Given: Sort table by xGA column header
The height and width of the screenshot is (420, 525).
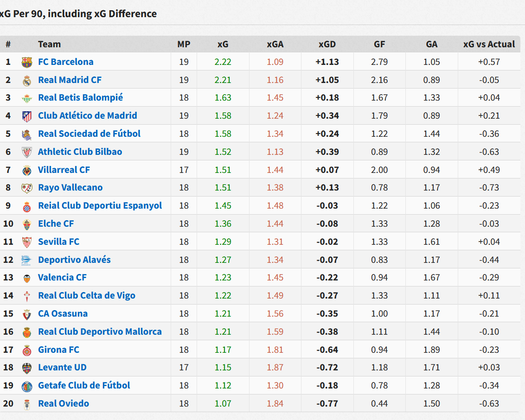Looking at the screenshot, I should tap(275, 44).
